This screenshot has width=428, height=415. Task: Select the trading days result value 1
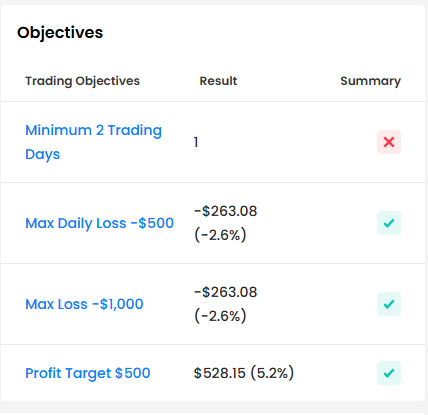pyautogui.click(x=196, y=142)
